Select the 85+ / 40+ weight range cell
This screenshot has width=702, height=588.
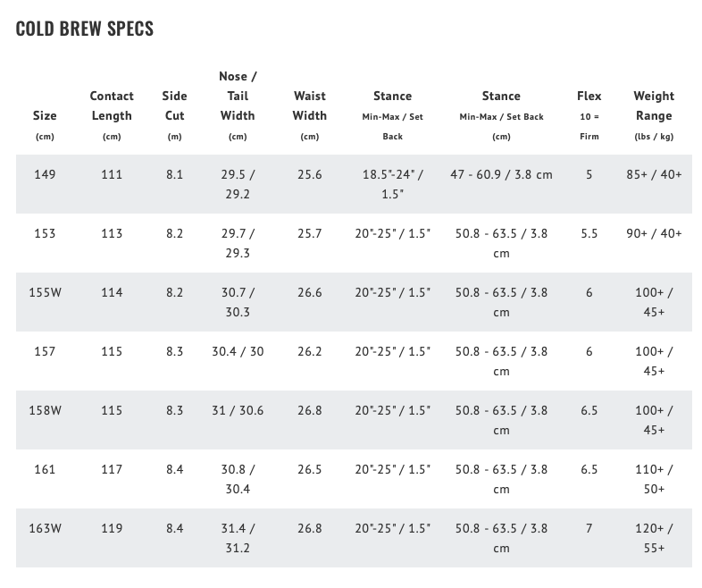coord(654,174)
